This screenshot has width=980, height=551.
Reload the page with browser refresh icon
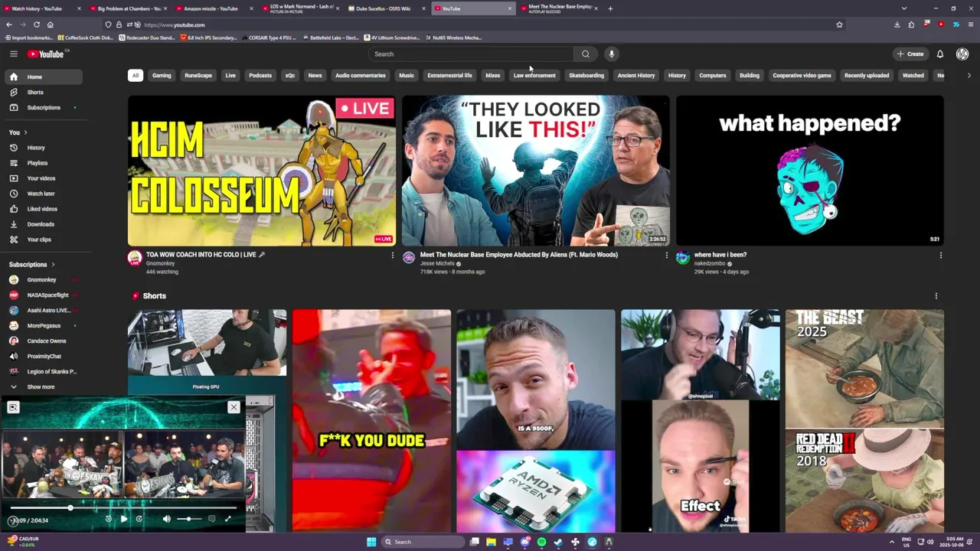point(36,24)
